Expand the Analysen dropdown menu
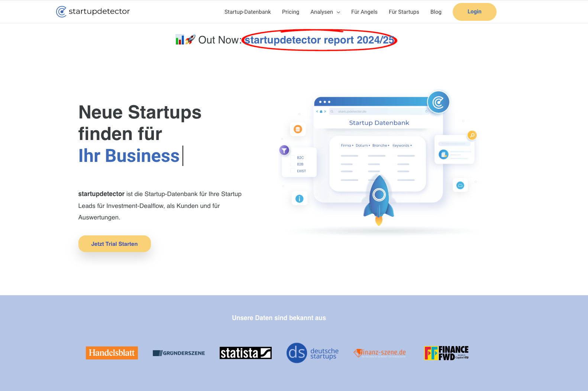 click(325, 12)
